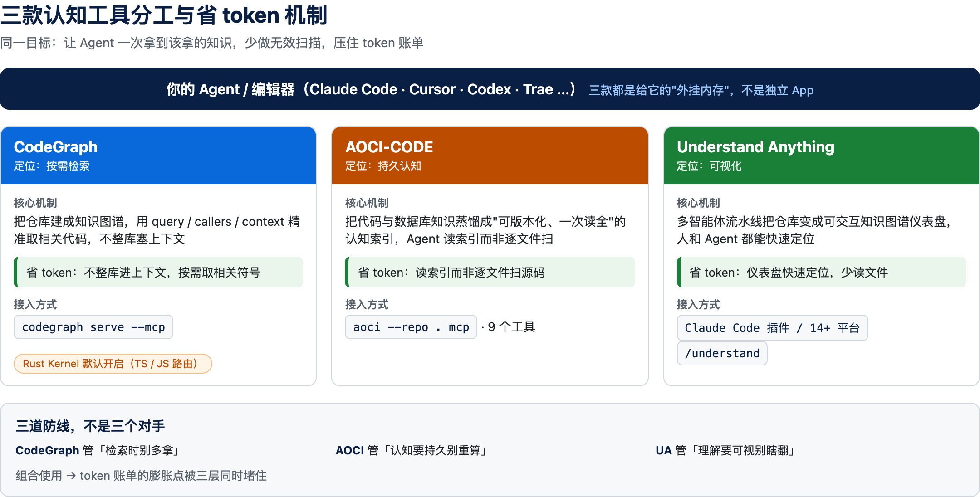Click the chip Claude Code 插件 / 14+ 平台

pos(772,328)
